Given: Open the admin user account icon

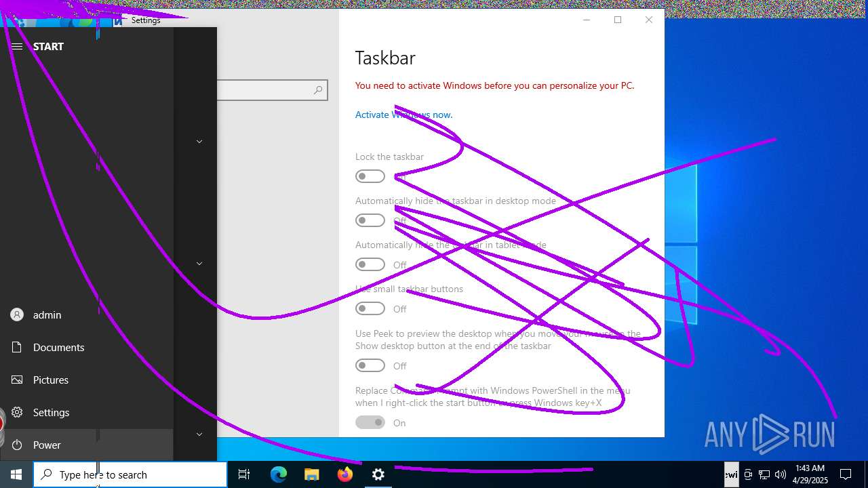Looking at the screenshot, I should pyautogui.click(x=17, y=314).
